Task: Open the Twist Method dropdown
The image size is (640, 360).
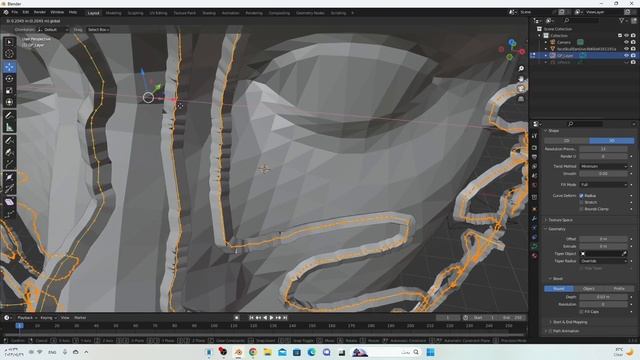Action: [603, 167]
